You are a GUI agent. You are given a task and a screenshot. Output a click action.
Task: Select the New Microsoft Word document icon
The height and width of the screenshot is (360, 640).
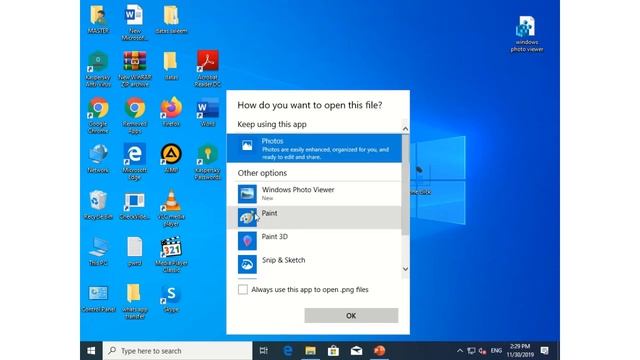(135, 22)
